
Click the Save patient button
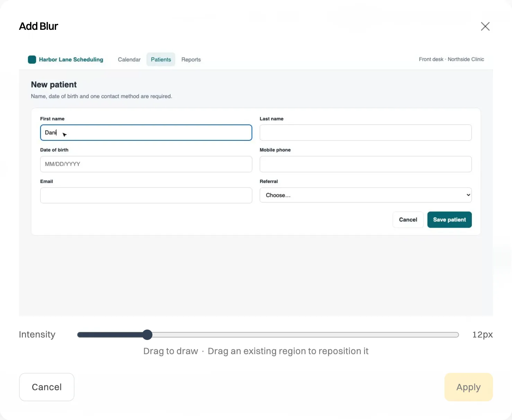click(450, 220)
